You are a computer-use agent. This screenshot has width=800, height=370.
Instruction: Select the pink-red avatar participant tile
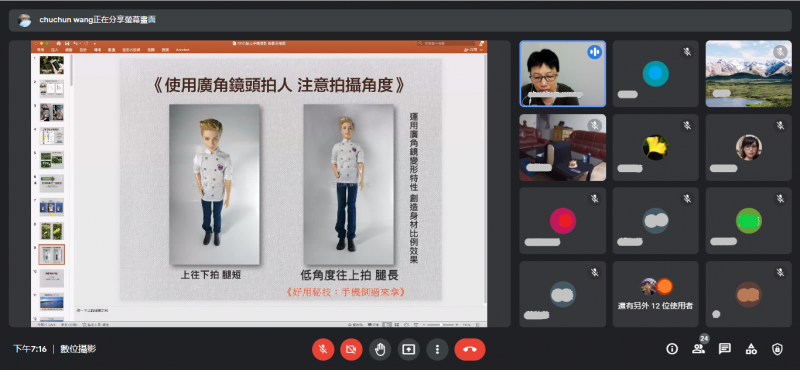[x=563, y=220]
